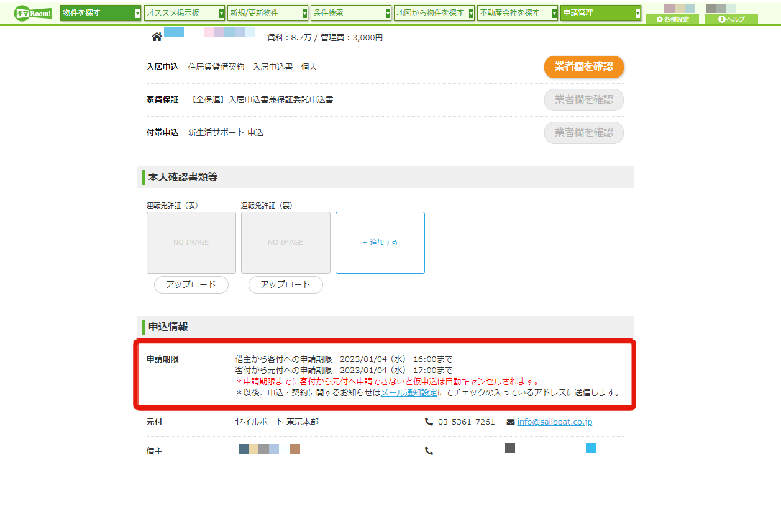The width and height of the screenshot is (781, 532).
Task: Open the 新規/更新物件 dropdown
Action: (x=268, y=13)
